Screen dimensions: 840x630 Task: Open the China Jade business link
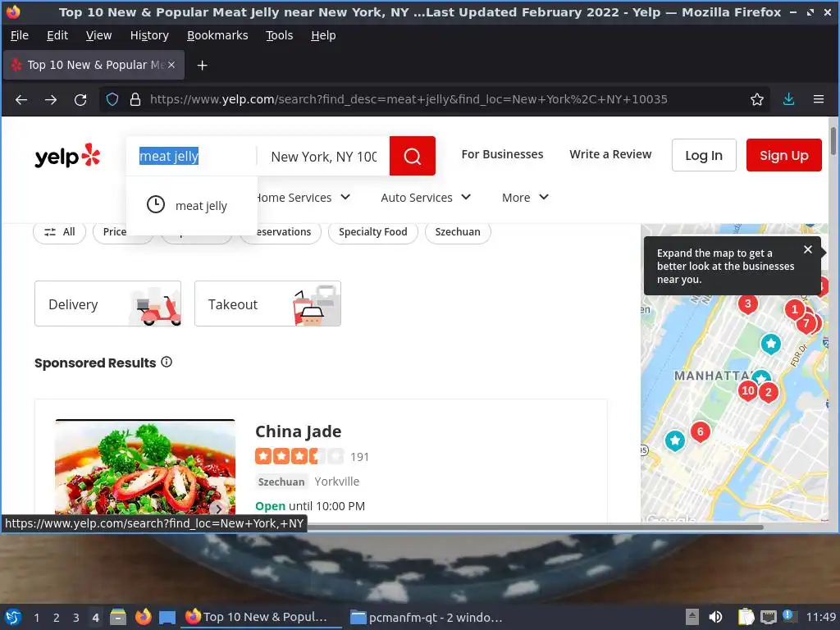coord(298,431)
